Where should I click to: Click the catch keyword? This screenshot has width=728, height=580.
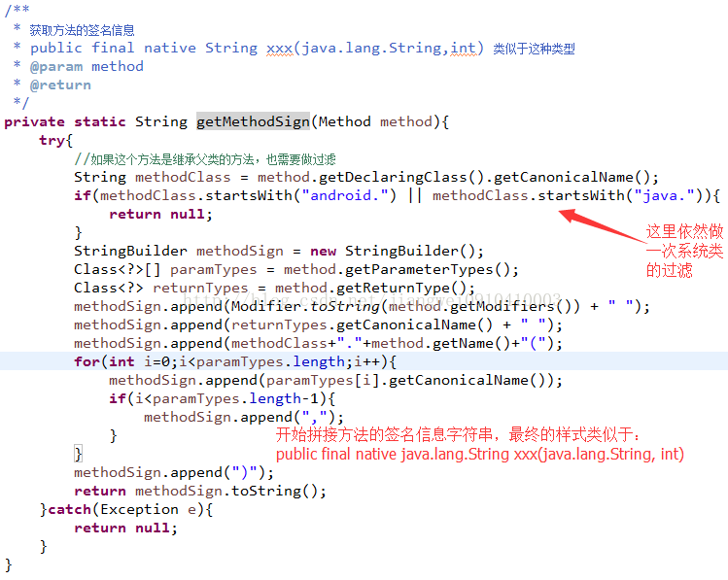[x=69, y=509]
